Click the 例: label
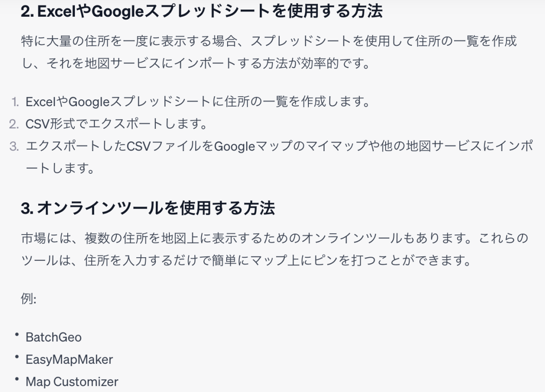 coord(29,299)
